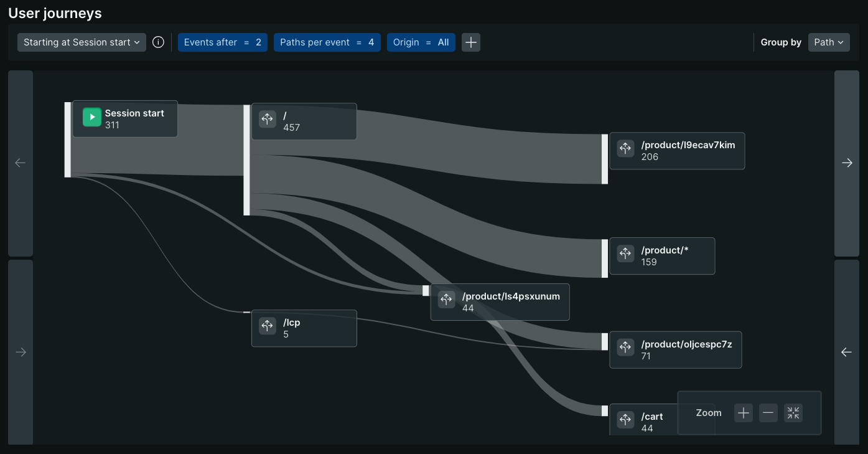Image resolution: width=868 pixels, height=454 pixels.
Task: Click the zoom-to-fit icon in Zoom controls
Action: 793,412
